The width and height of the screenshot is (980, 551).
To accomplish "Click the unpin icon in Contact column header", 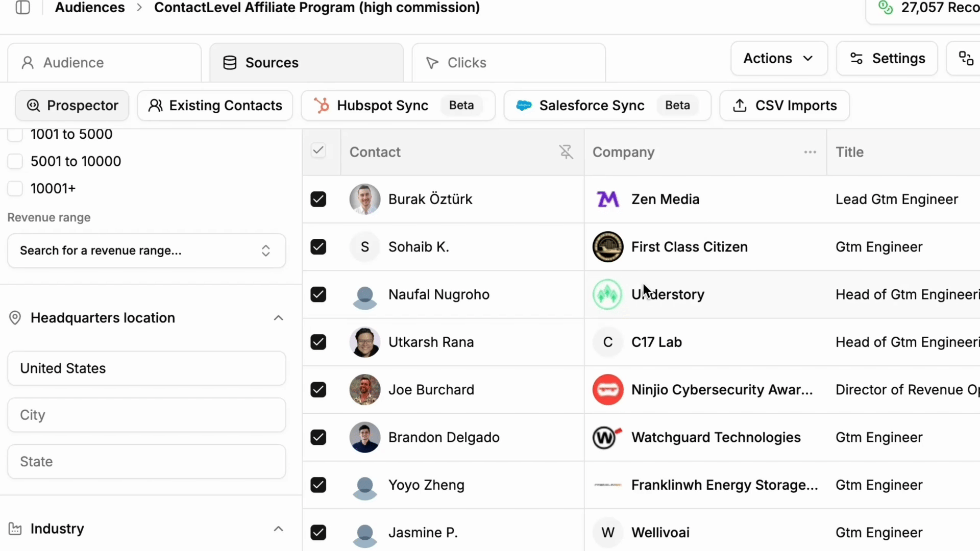I will pyautogui.click(x=566, y=152).
